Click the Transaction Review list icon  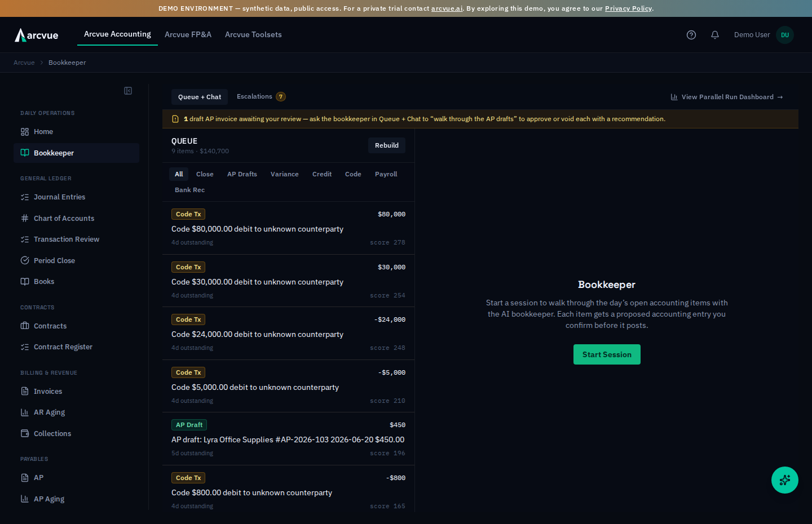(25, 239)
